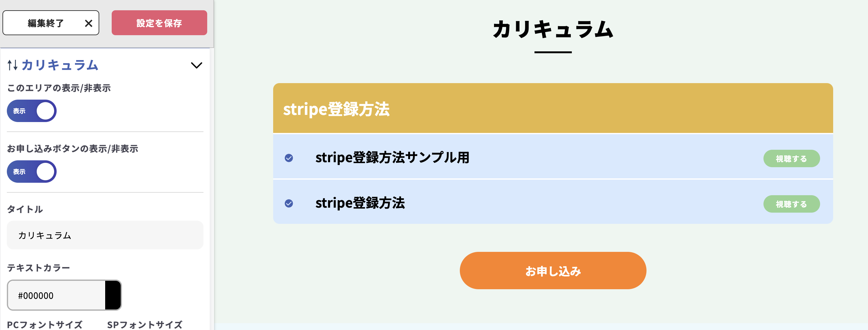Click the X icon next to 編集終了
This screenshot has height=330, width=868.
(89, 23)
